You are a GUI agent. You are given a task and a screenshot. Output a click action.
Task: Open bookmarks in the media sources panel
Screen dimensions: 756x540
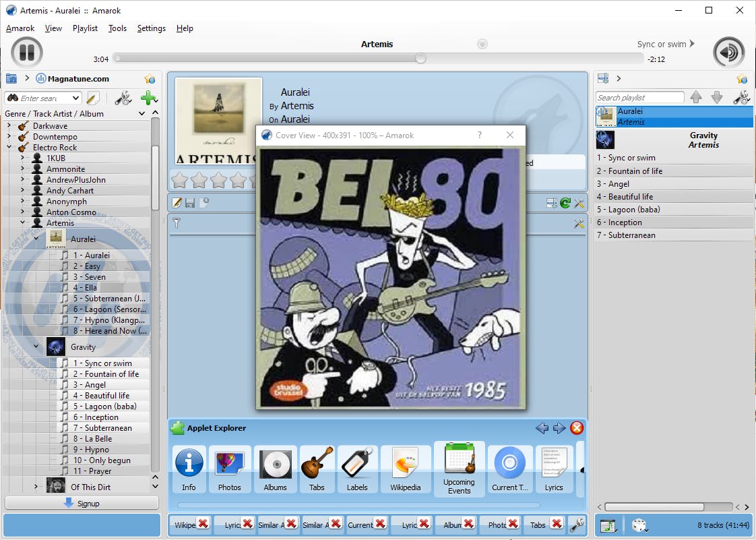150,79
